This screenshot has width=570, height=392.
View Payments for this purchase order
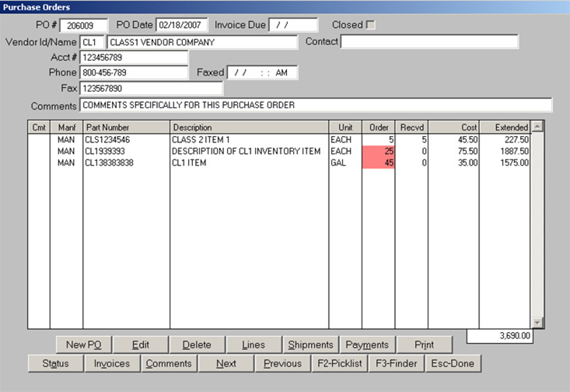[x=367, y=345]
